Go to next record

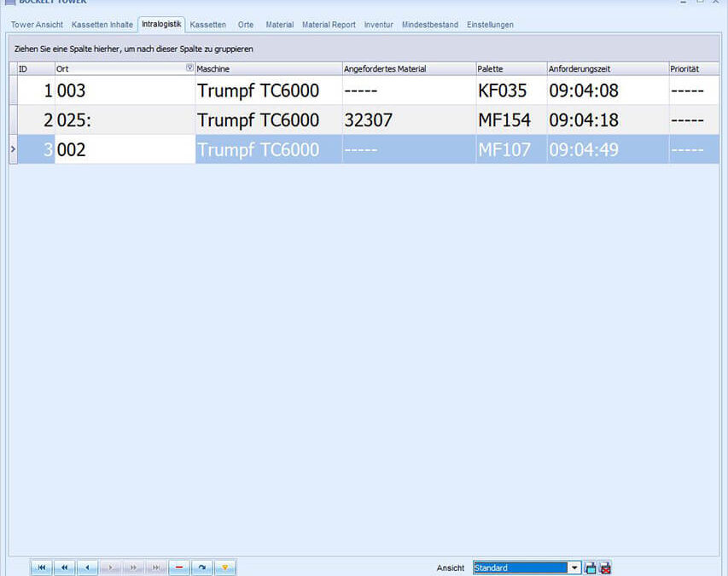[110, 567]
